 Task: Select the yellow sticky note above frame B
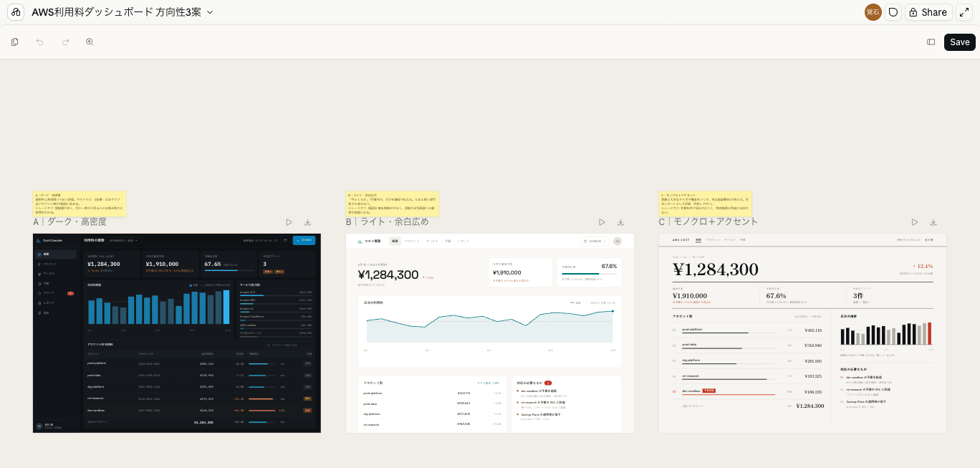[x=393, y=204]
